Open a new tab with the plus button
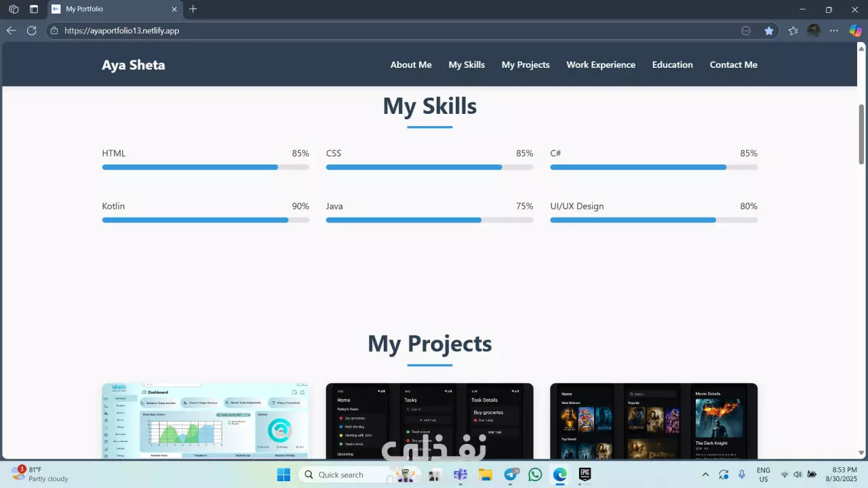The width and height of the screenshot is (868, 488). [x=193, y=9]
